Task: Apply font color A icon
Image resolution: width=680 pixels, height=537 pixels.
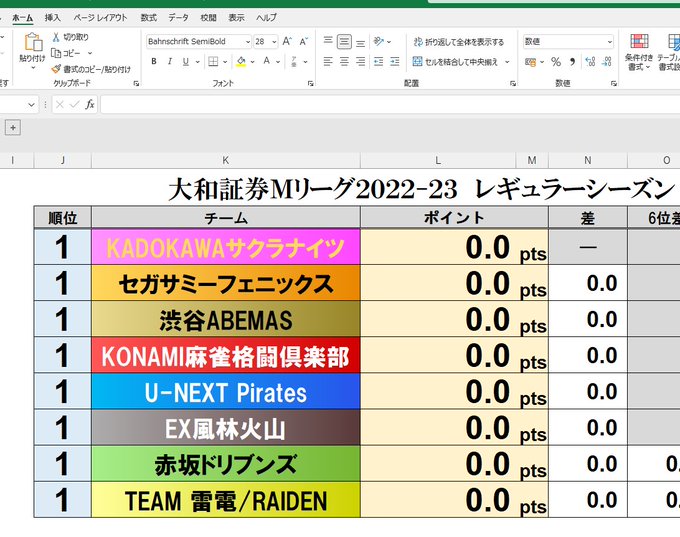Action: click(267, 62)
